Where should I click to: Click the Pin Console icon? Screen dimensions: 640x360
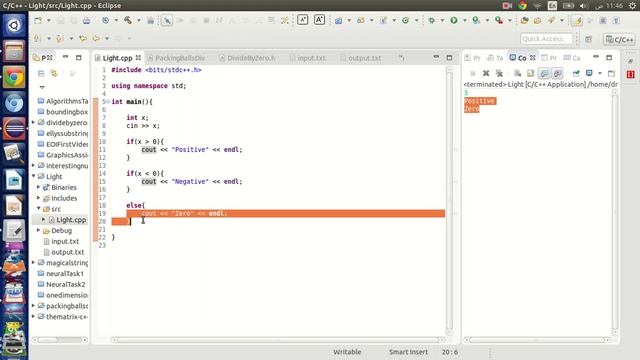click(x=576, y=73)
